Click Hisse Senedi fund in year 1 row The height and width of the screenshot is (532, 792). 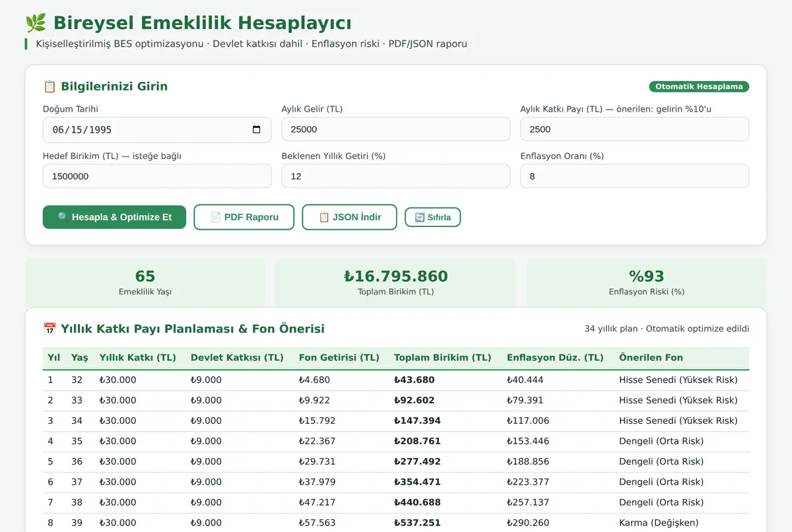(x=678, y=380)
